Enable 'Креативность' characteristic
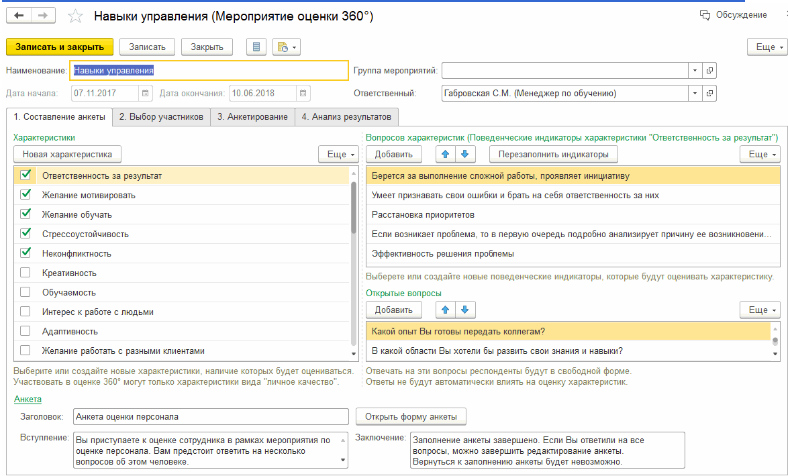This screenshot has height=476, width=788. tap(25, 272)
